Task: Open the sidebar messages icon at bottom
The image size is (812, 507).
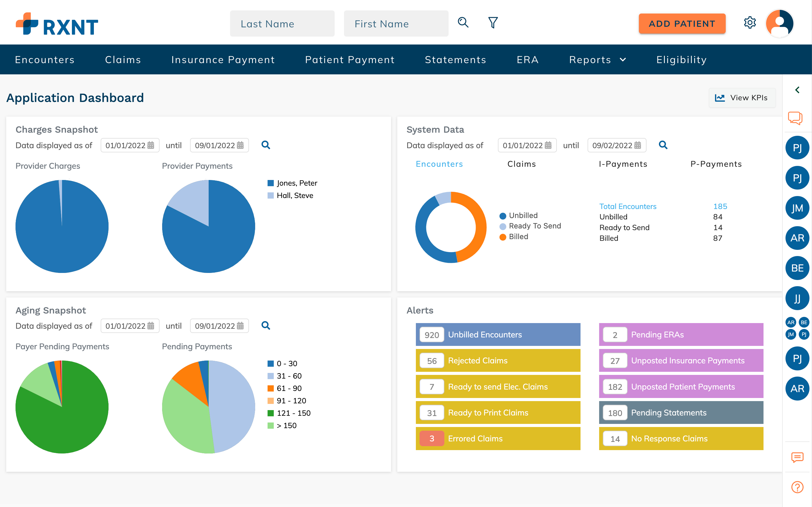Action: (x=797, y=457)
